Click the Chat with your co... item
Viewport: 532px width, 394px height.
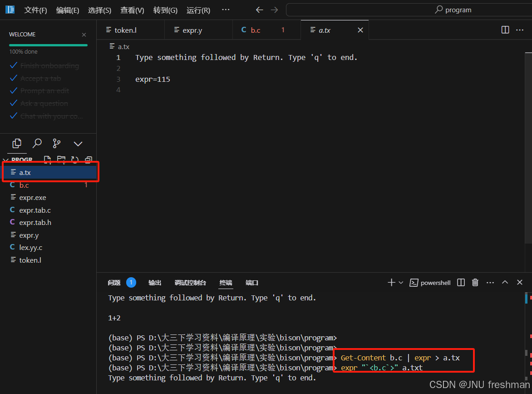[46, 116]
